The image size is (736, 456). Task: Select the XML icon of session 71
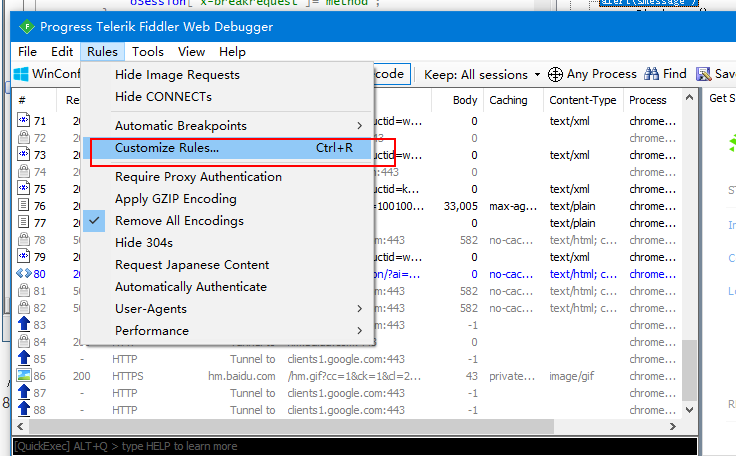[23, 120]
